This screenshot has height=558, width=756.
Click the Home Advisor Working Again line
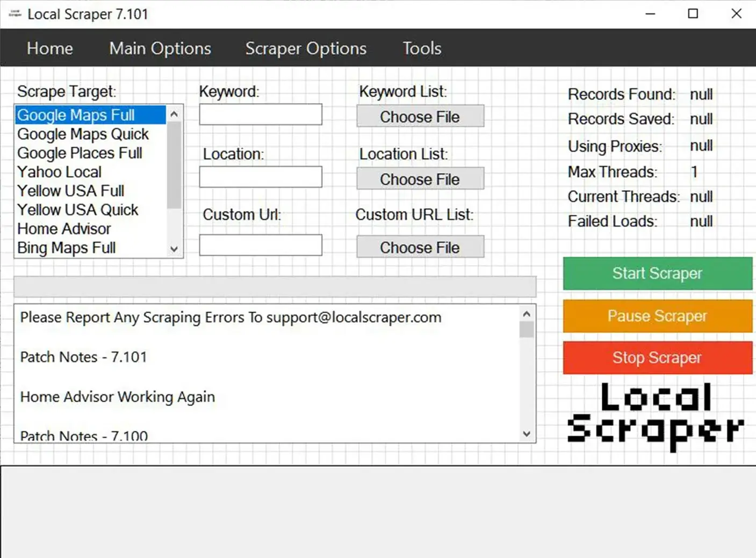coord(118,397)
